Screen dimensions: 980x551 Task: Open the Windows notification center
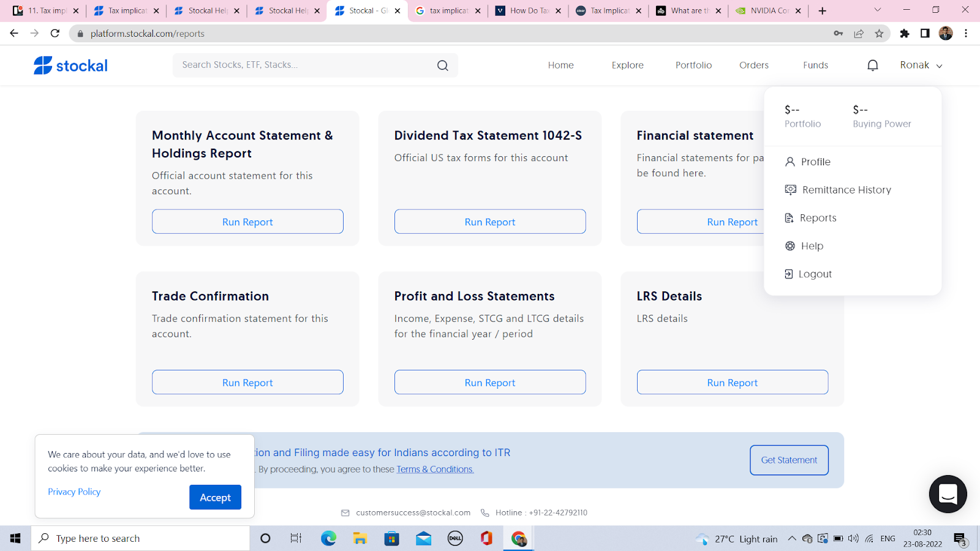[960, 539]
